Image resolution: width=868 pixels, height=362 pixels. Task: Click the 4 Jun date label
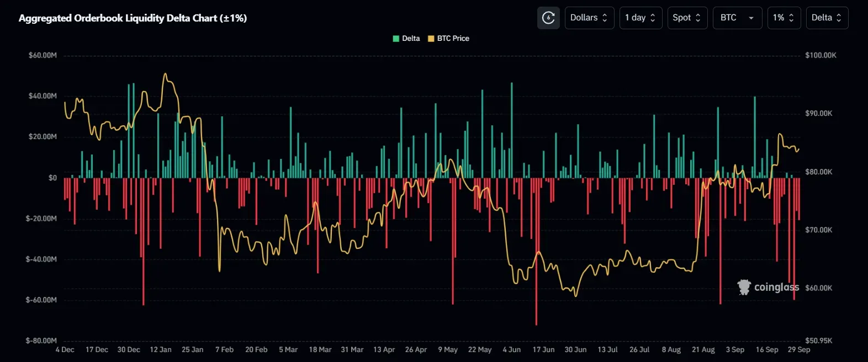tap(512, 350)
